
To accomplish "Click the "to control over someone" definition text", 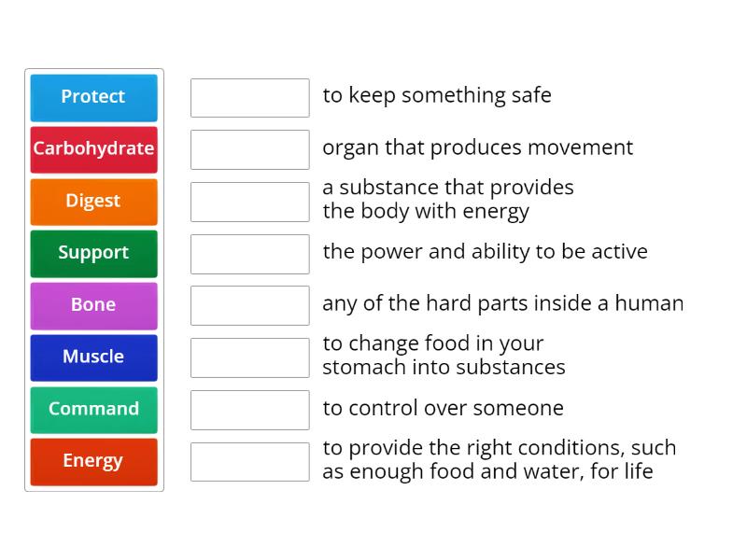I will (x=443, y=408).
